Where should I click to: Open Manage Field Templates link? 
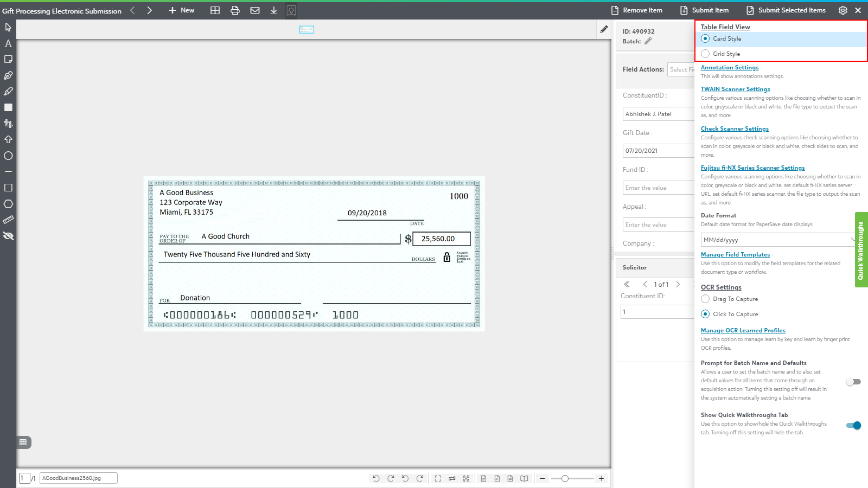(735, 254)
